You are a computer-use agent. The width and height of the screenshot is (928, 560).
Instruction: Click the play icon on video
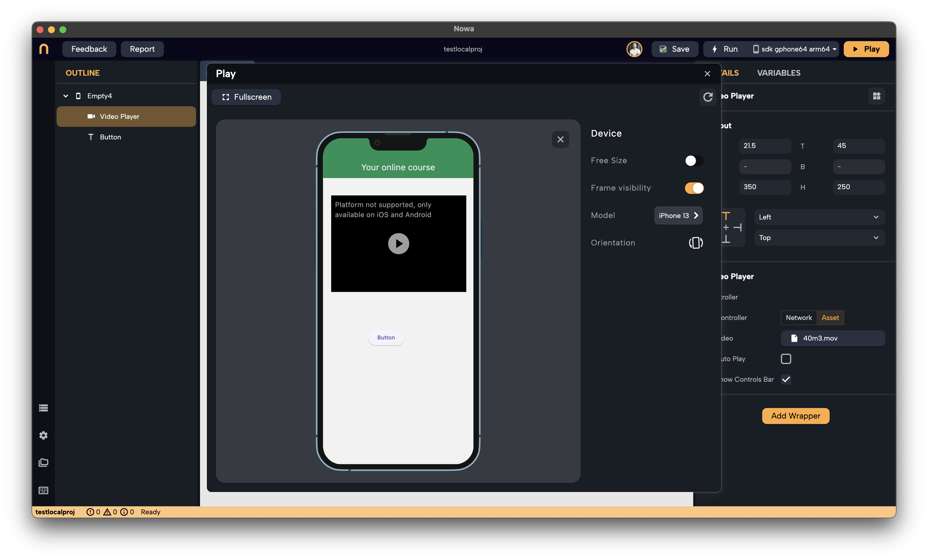pos(399,244)
